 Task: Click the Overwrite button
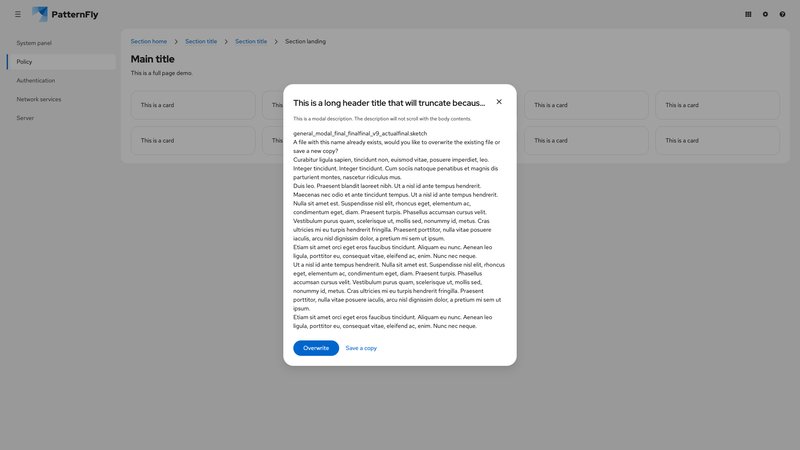pos(316,348)
